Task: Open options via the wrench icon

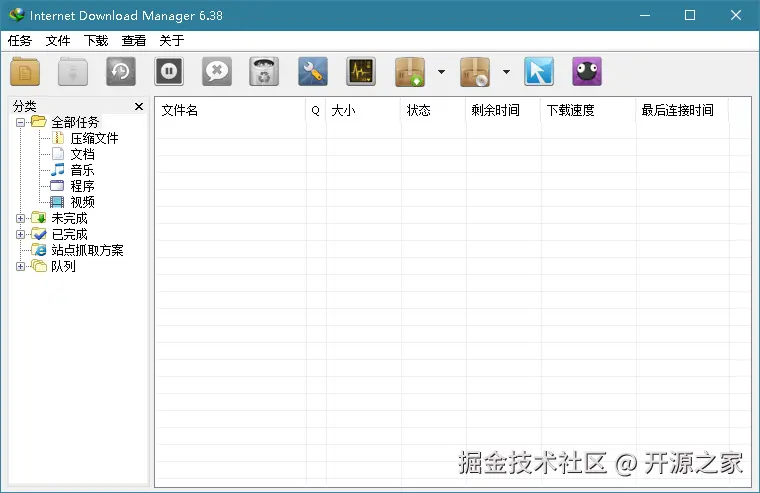Action: (x=313, y=72)
